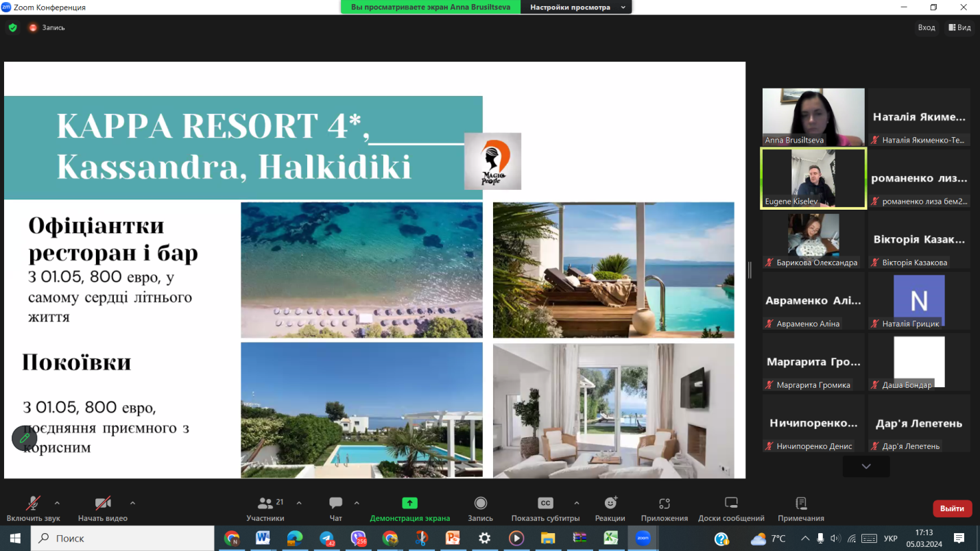The height and width of the screenshot is (551, 980).
Task: Open the Чат chat panel
Action: coord(335,509)
